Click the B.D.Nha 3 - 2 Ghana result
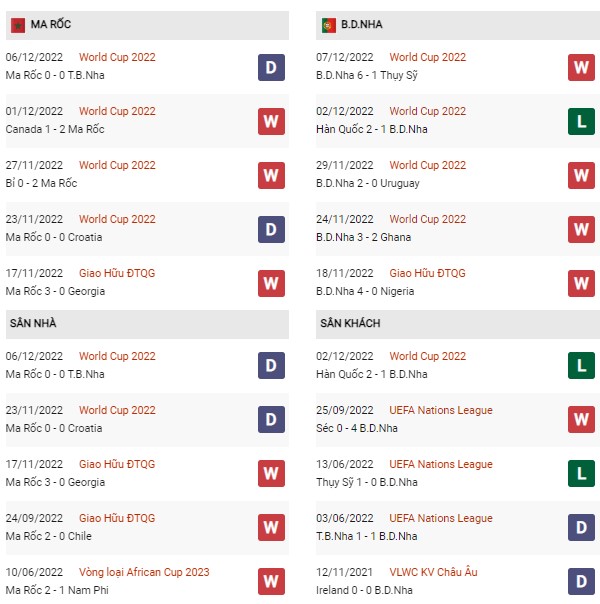This screenshot has height=604, width=600. click(364, 237)
